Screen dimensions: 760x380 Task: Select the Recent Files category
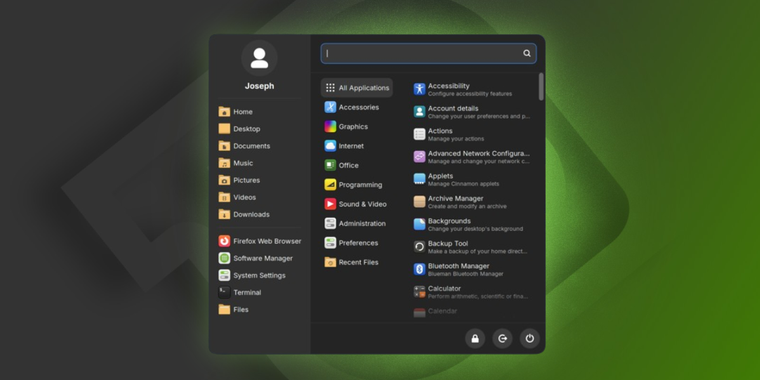351,262
